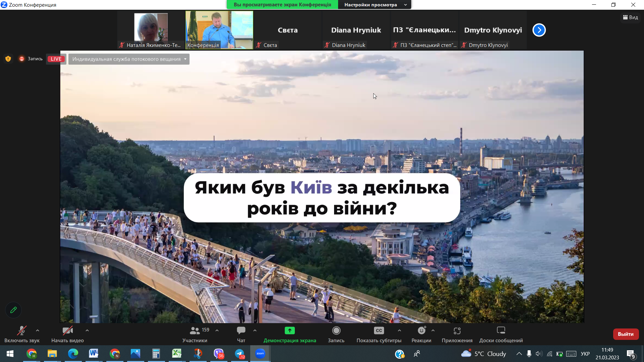Viewport: 644px width, 362px height.
Task: Open Whiteboards (Доски сообщений) icon
Action: (501, 331)
